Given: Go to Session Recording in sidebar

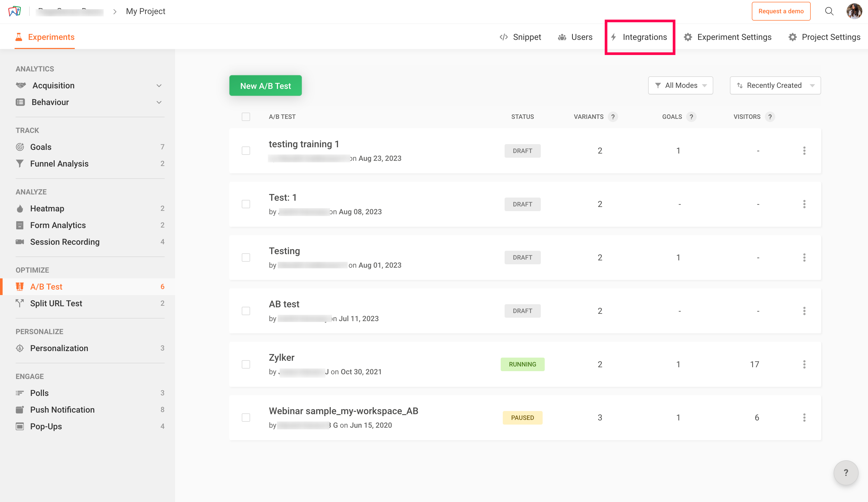Looking at the screenshot, I should [65, 242].
